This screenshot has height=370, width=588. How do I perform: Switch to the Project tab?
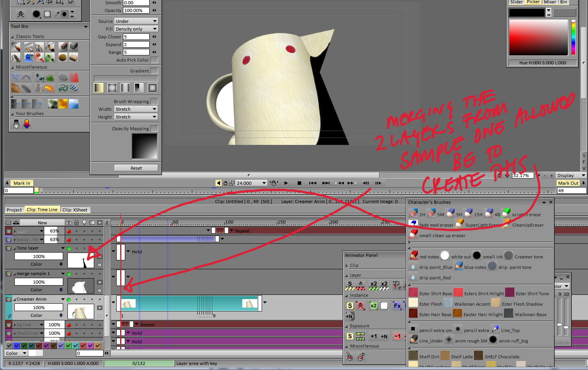pos(14,210)
